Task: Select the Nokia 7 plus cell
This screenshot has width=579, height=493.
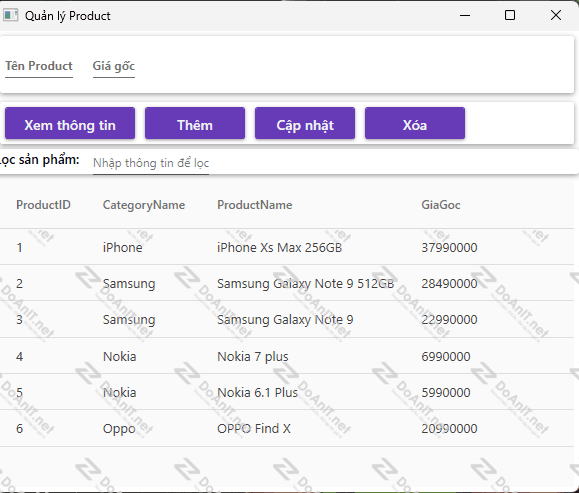Action: (x=253, y=357)
